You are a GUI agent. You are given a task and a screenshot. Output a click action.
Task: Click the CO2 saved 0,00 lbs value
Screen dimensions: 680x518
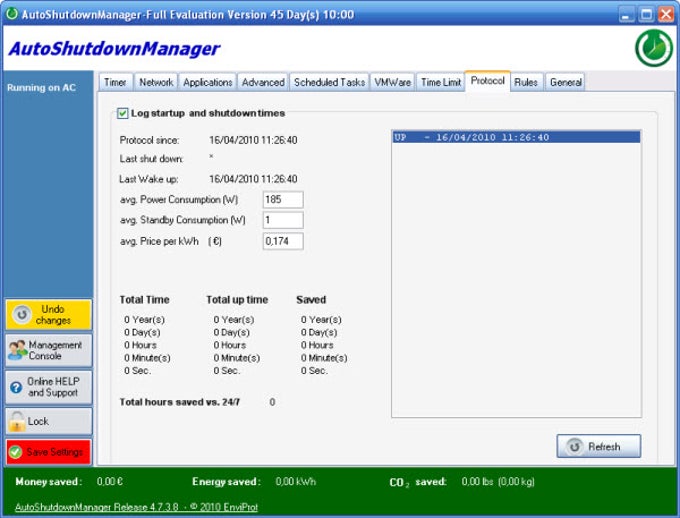[498, 482]
